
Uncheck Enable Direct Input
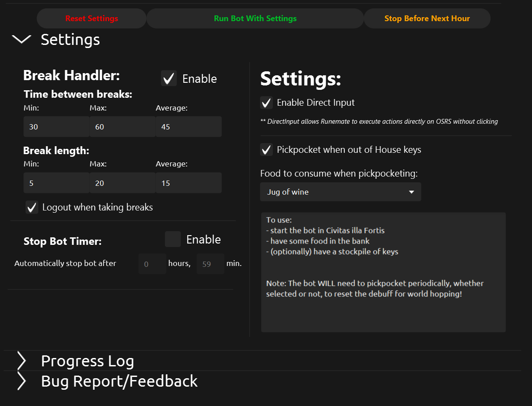[266, 103]
